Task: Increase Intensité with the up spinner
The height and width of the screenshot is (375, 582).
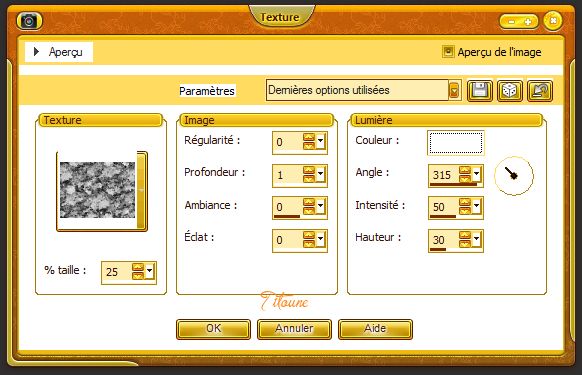Action: pyautogui.click(x=465, y=202)
